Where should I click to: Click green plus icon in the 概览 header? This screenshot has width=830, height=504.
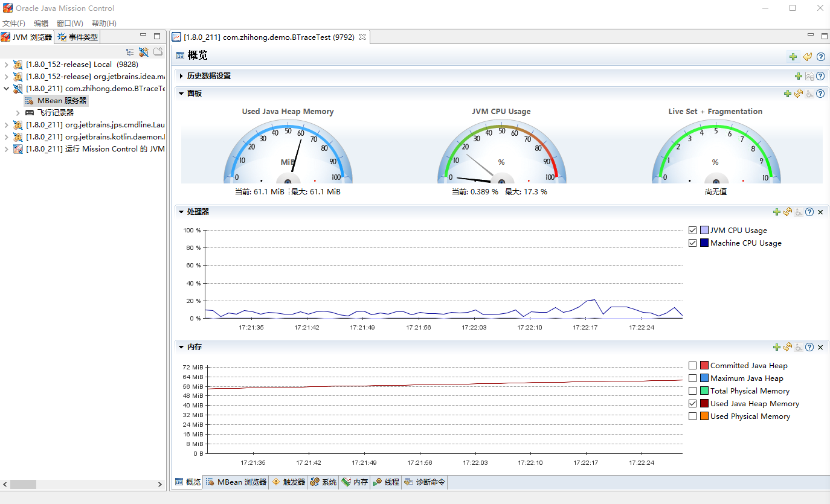pyautogui.click(x=793, y=57)
